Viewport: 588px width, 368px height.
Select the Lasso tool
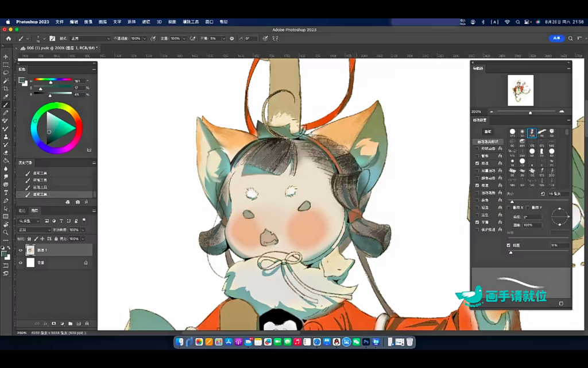pos(6,73)
